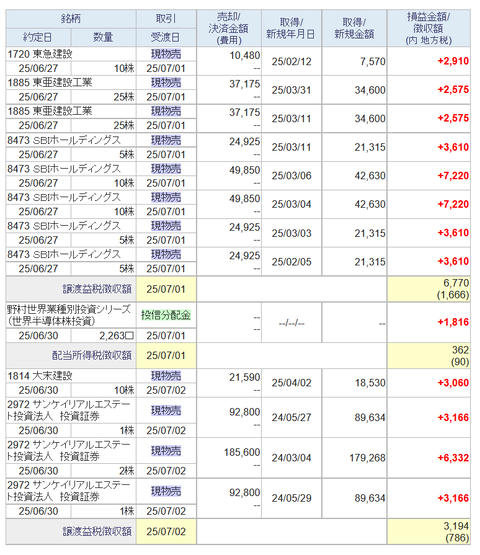480x555 pixels.
Task: Click the 売却/決済金額(費用) header
Action: [x=229, y=28]
